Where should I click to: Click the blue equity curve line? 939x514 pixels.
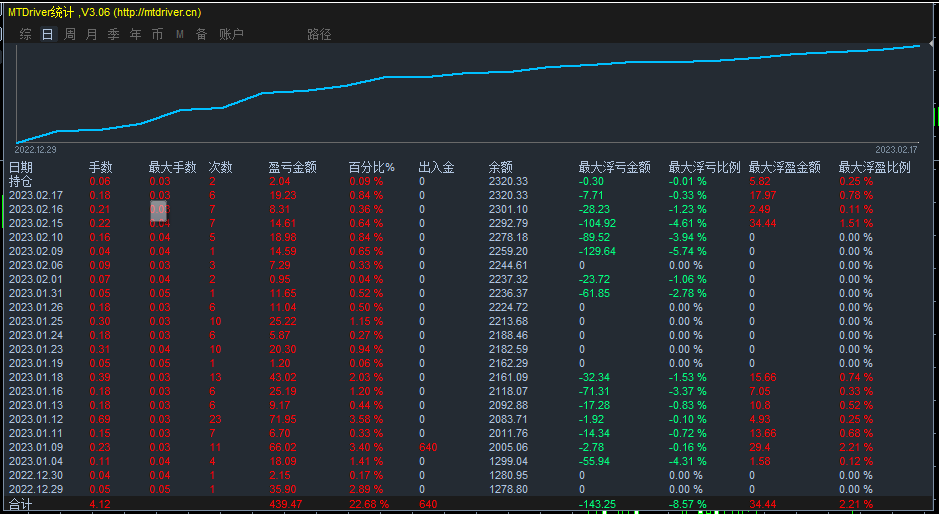click(467, 72)
